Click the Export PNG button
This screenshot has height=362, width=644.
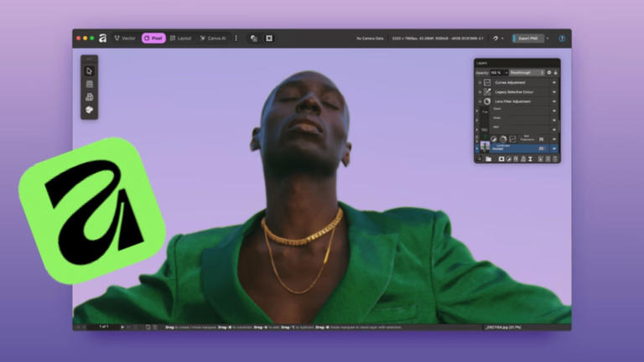[x=527, y=38]
